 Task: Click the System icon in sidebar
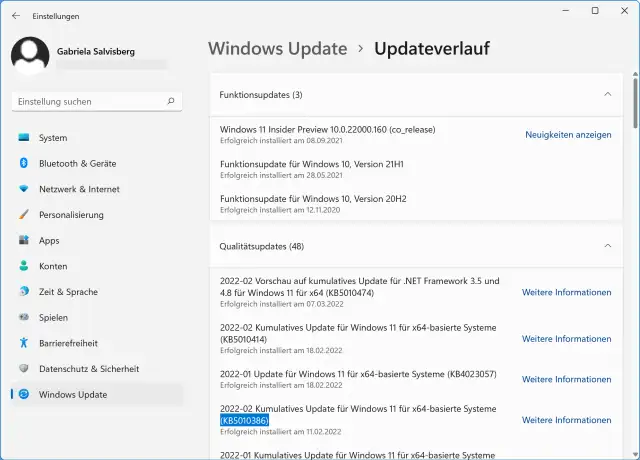click(23, 137)
